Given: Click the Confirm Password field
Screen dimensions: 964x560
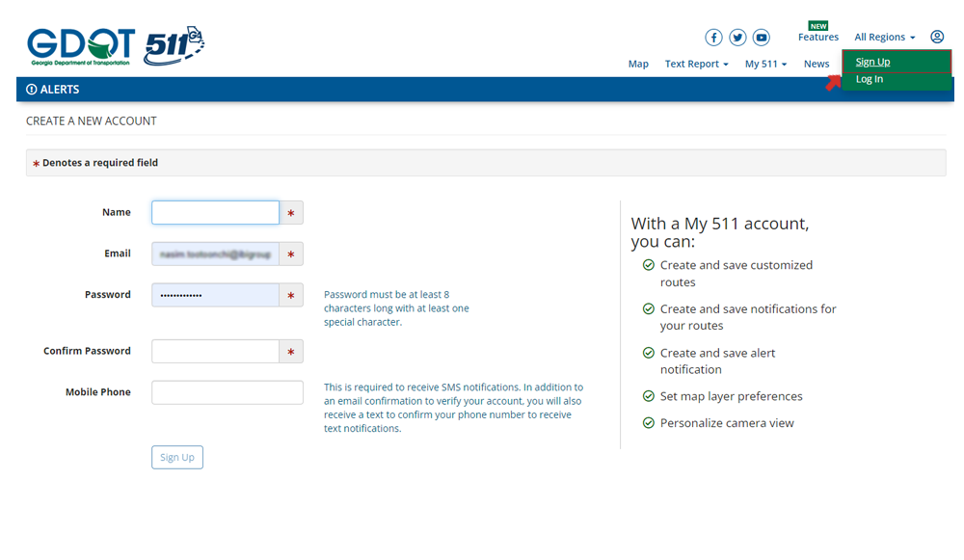Looking at the screenshot, I should 215,352.
